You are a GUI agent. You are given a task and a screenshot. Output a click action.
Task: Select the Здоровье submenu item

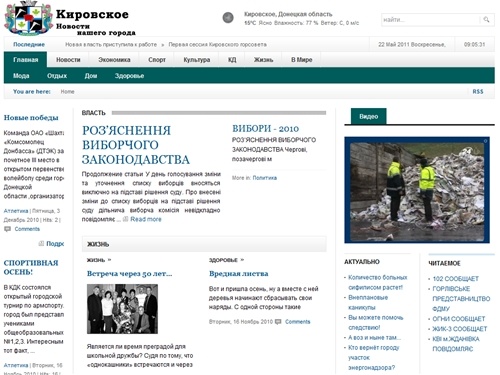129,76
